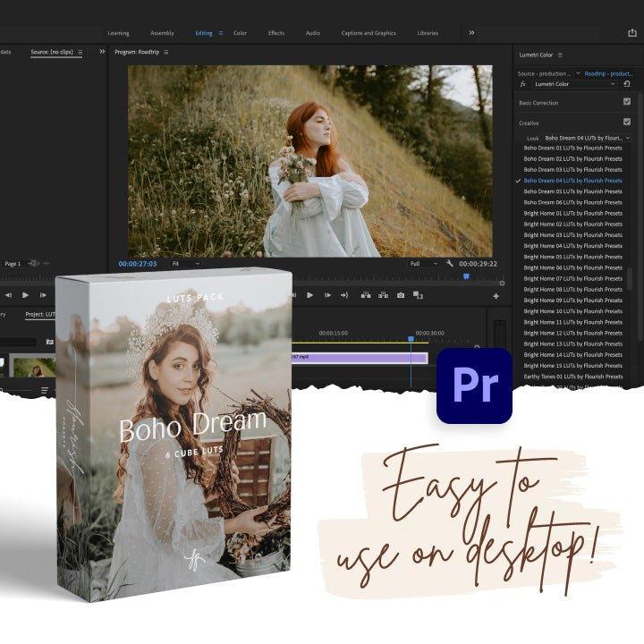Switch to the Color workspace tab
This screenshot has height=644, width=644.
tap(240, 33)
